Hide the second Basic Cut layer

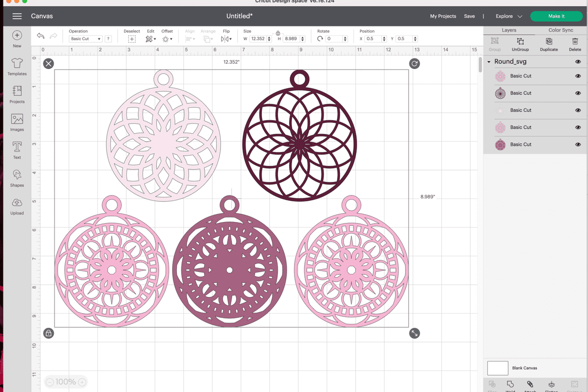[x=578, y=93]
